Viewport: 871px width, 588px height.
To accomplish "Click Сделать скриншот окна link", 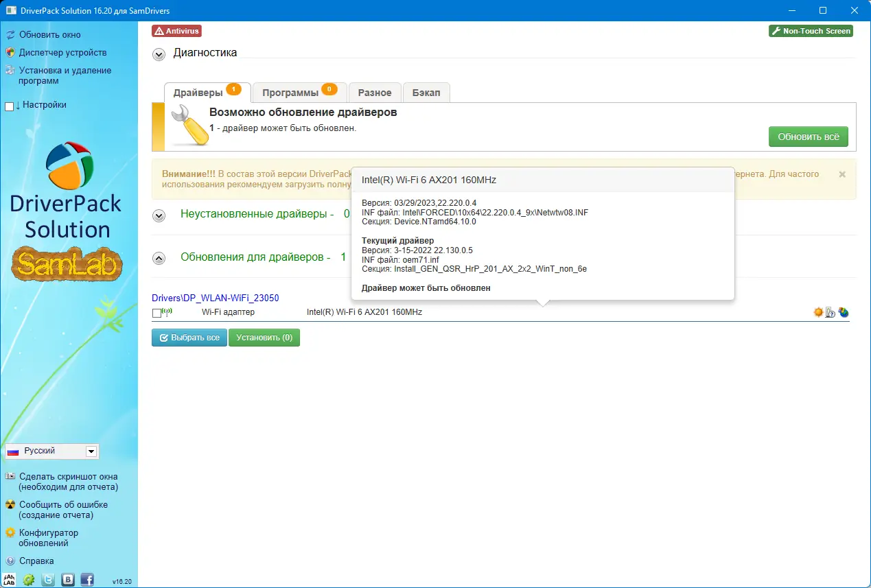I will click(69, 482).
